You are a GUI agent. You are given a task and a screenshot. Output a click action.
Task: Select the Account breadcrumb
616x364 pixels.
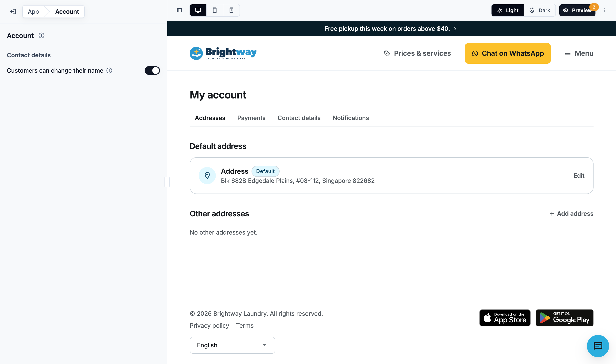[x=67, y=12]
